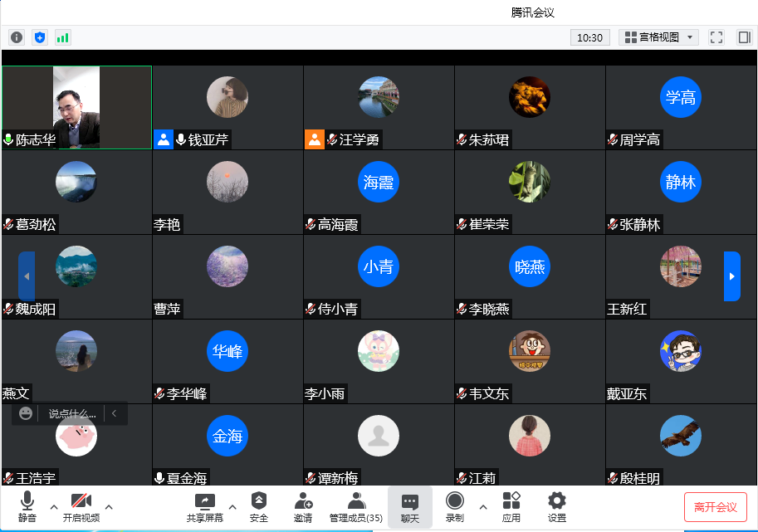Image resolution: width=758 pixels, height=532 pixels.
Task: Toggle the right sidebar panel icon
Action: pyautogui.click(x=744, y=37)
